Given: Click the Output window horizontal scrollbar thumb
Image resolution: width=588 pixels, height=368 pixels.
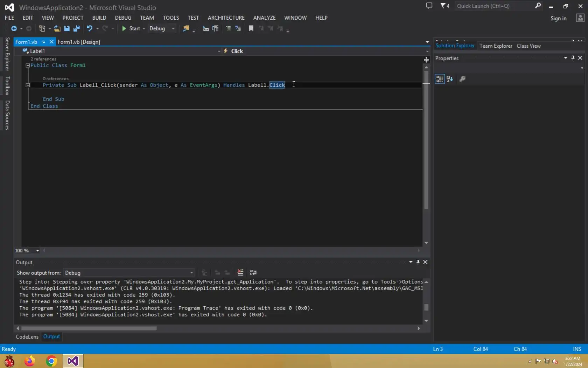Looking at the screenshot, I should pyautogui.click(x=89, y=328).
